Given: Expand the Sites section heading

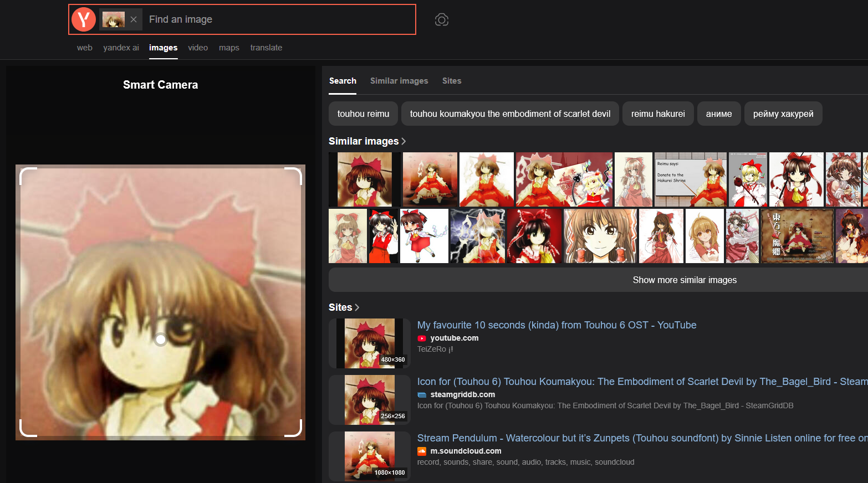Looking at the screenshot, I should click(344, 307).
